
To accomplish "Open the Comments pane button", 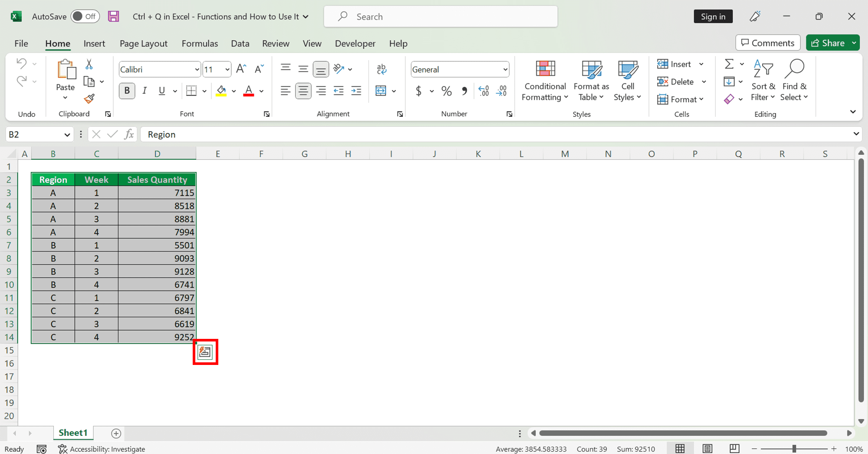I will 768,43.
